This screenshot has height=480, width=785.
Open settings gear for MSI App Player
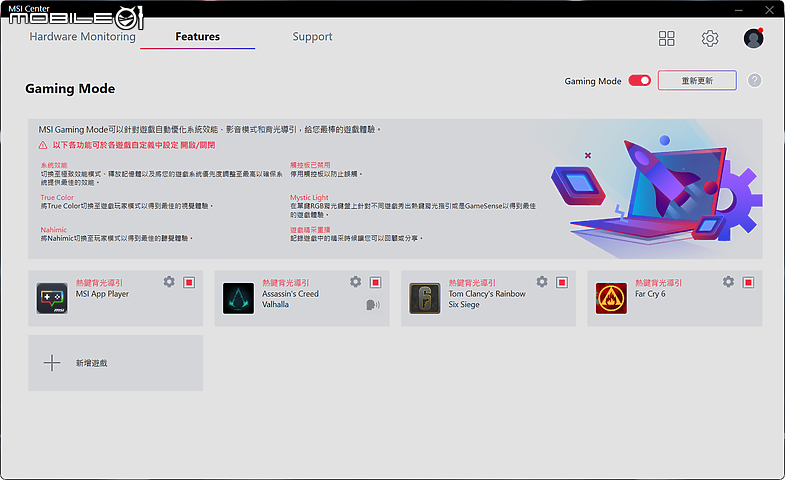[169, 282]
